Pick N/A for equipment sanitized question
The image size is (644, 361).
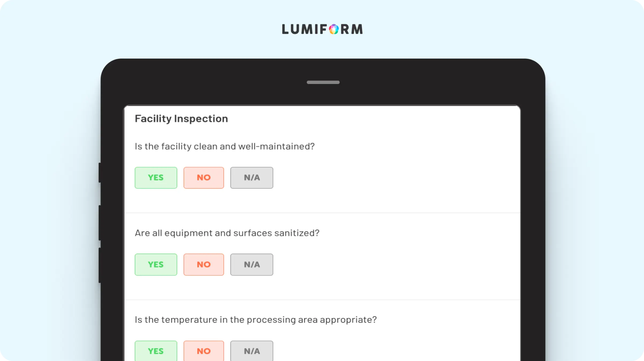tap(252, 264)
